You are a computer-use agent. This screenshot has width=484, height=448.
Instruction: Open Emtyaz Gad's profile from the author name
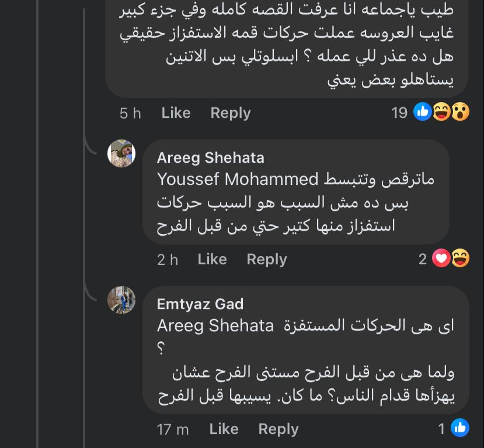pos(200,304)
